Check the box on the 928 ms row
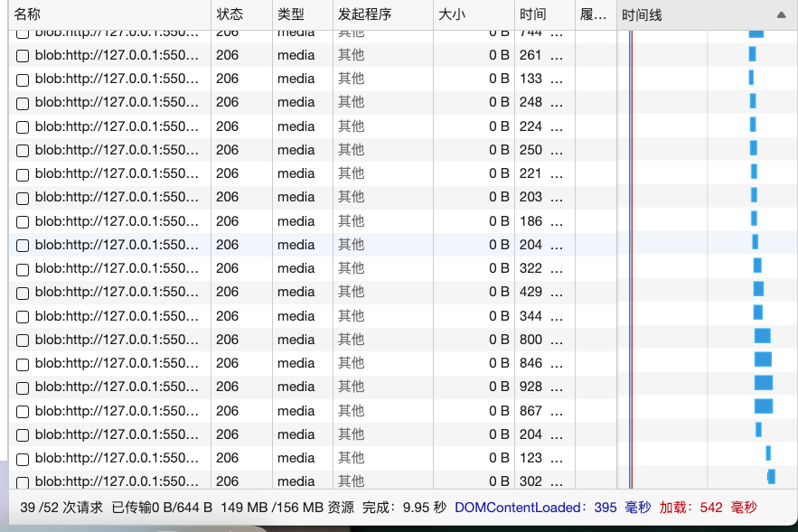798x532 pixels. [x=23, y=387]
